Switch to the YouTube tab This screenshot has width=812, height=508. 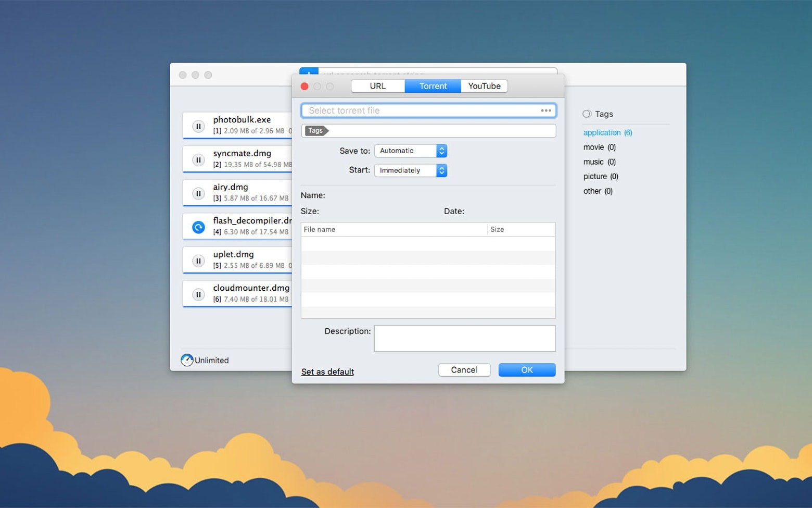pyautogui.click(x=484, y=86)
